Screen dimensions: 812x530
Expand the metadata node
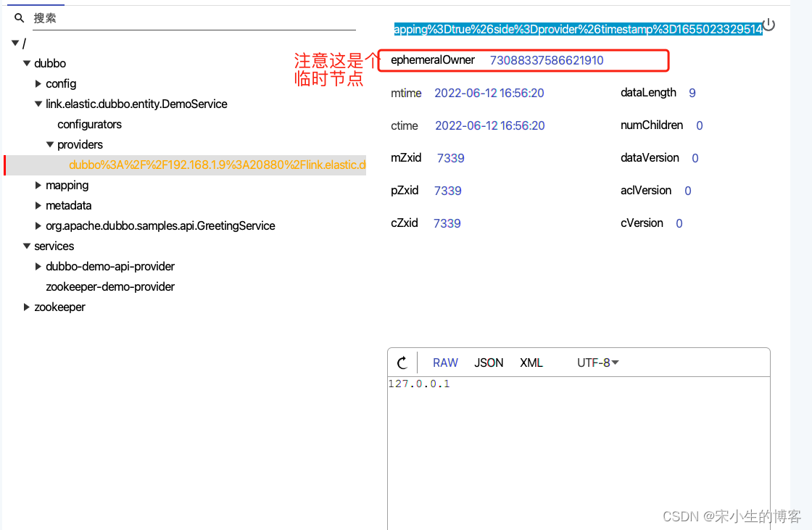[x=38, y=206]
